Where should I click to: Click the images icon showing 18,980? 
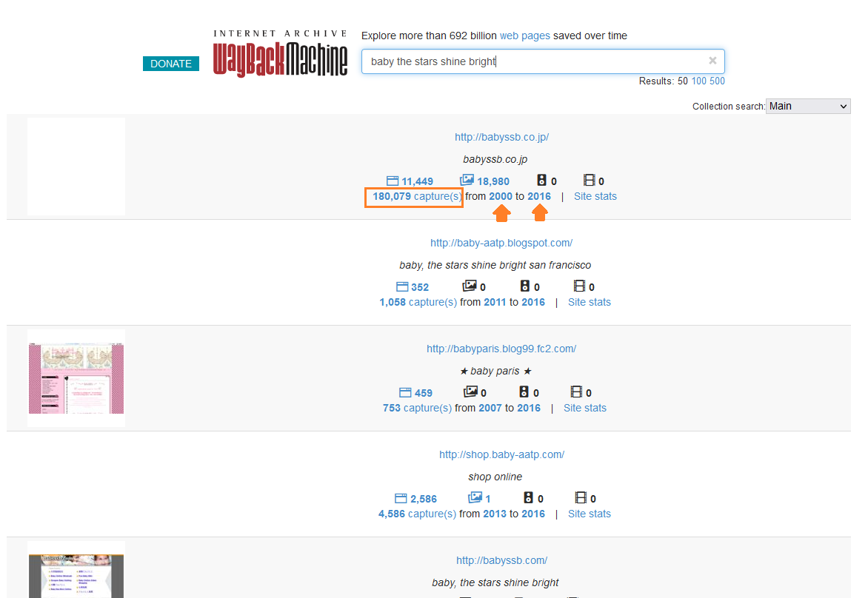pyautogui.click(x=467, y=181)
